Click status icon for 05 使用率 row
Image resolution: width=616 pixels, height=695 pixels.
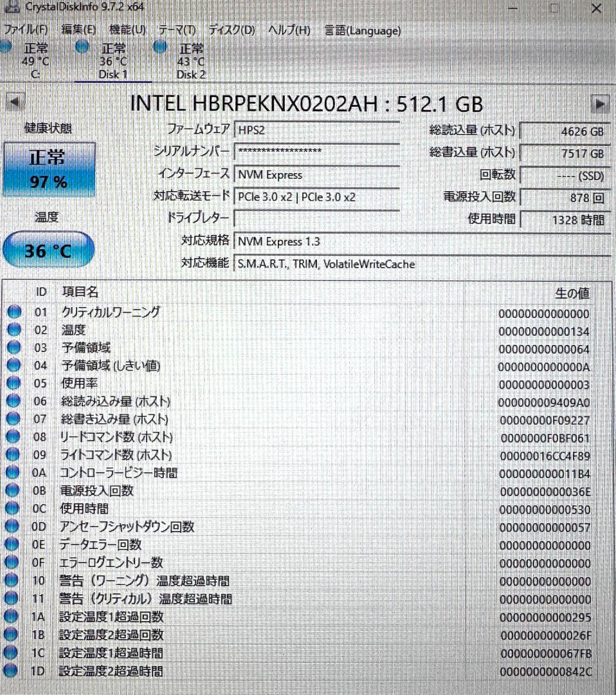click(14, 383)
